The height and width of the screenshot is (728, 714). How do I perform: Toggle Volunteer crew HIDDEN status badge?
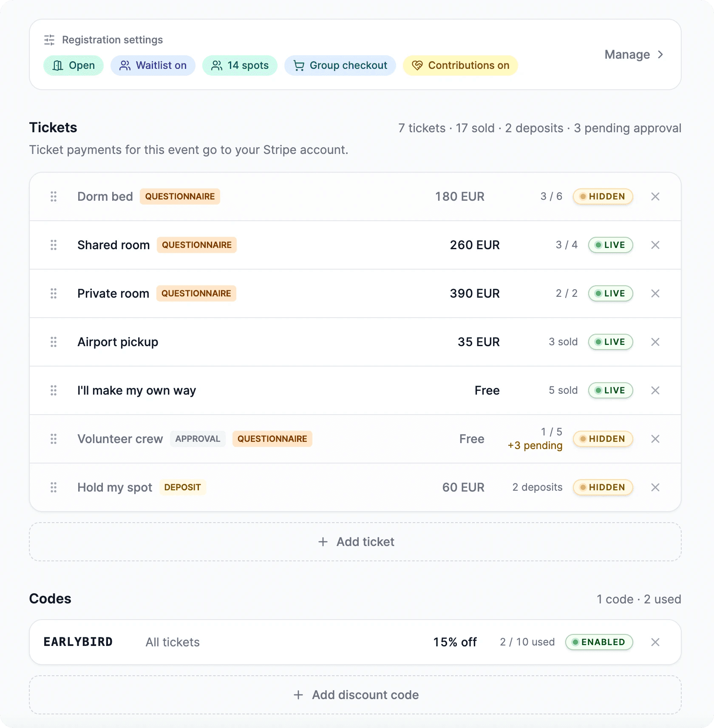pyautogui.click(x=603, y=439)
